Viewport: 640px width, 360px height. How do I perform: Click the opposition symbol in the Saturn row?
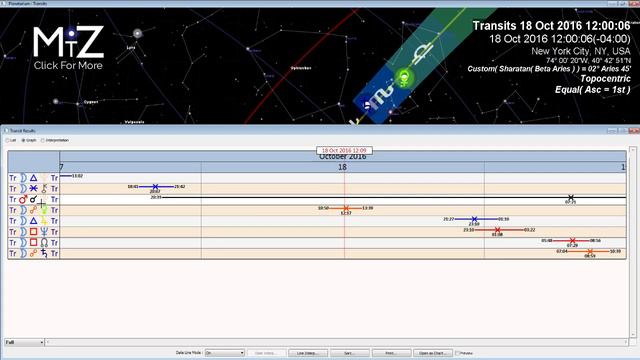[33, 253]
